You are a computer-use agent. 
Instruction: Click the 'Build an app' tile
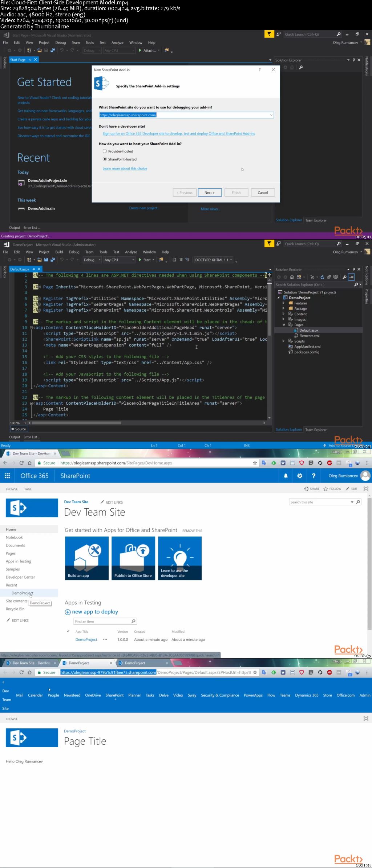tap(87, 558)
